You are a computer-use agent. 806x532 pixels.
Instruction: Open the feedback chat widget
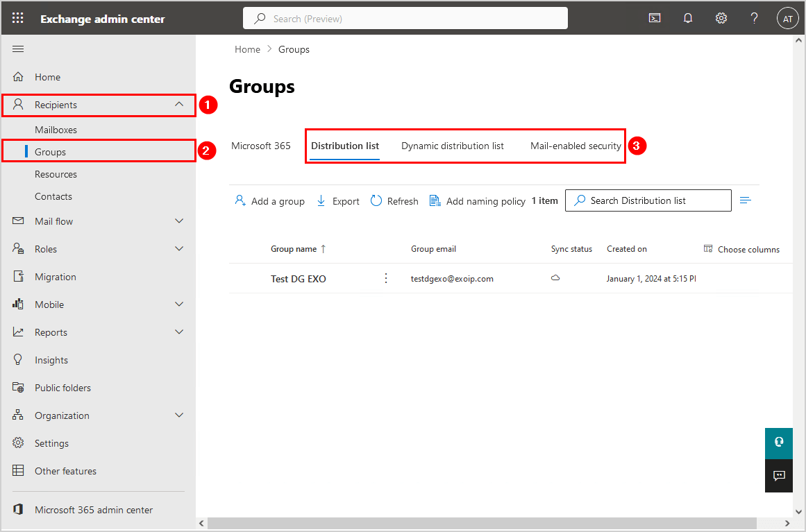coord(779,476)
